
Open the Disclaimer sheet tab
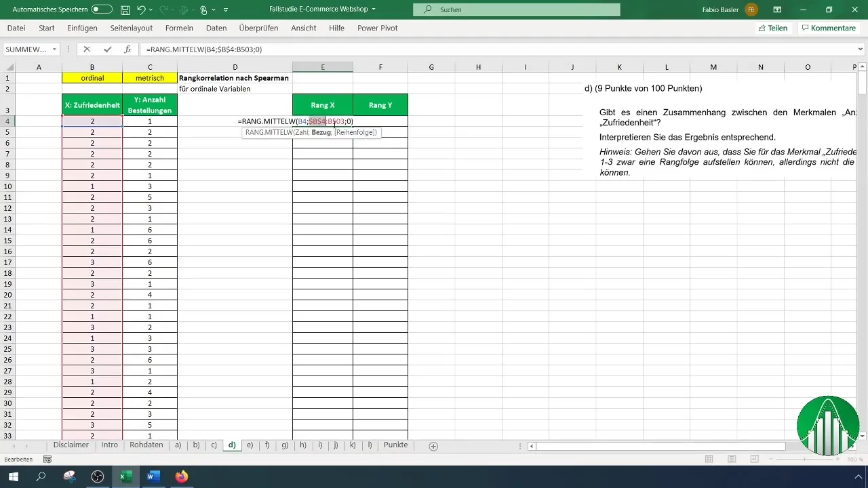[71, 445]
